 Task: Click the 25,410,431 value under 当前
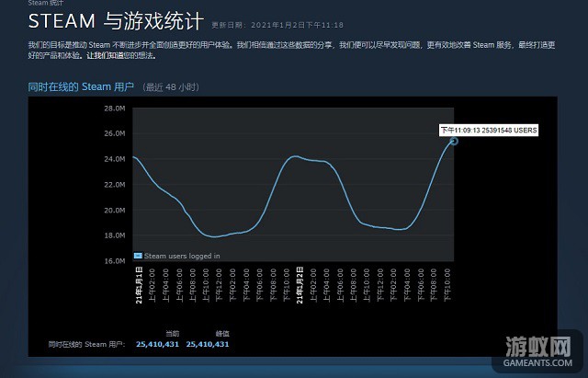coord(157,344)
